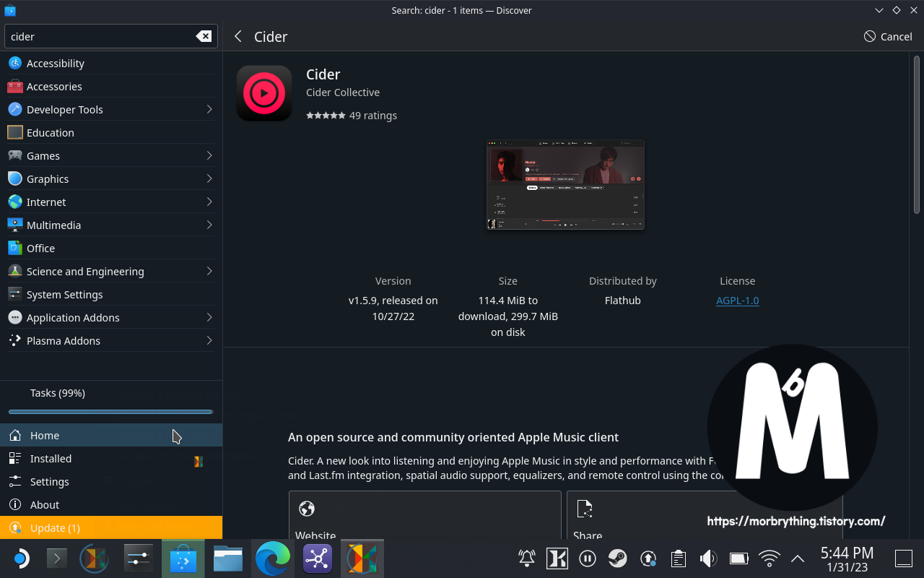Expand Multimedia subcategories chevron

(x=209, y=225)
